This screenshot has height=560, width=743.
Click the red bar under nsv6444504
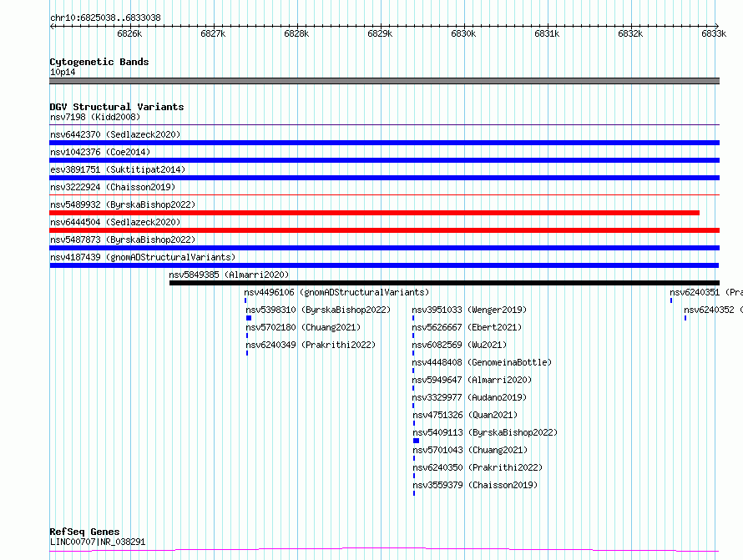click(x=384, y=230)
